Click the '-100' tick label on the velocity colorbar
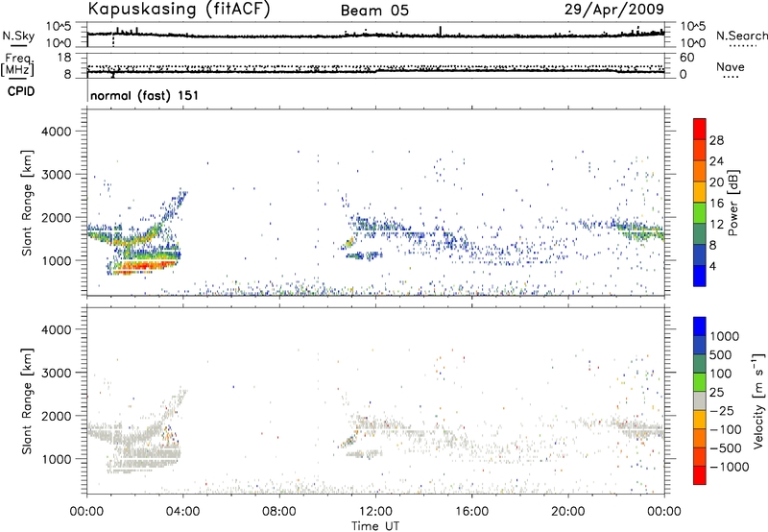The width and height of the screenshot is (768, 532). tap(726, 429)
